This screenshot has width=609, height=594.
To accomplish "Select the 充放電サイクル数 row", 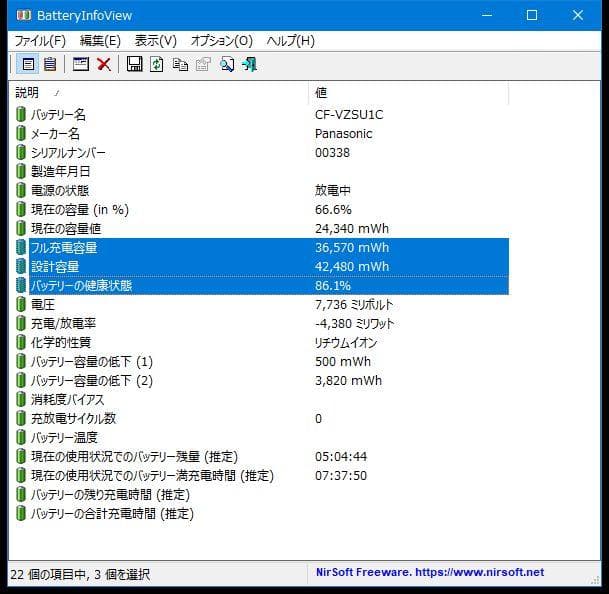I will (263, 419).
